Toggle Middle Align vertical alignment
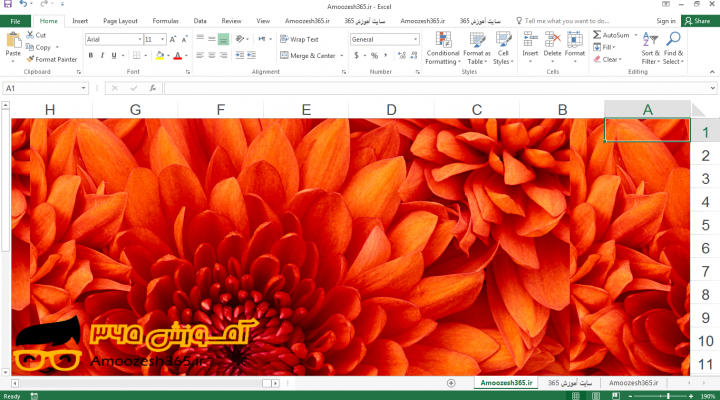 pos(212,39)
